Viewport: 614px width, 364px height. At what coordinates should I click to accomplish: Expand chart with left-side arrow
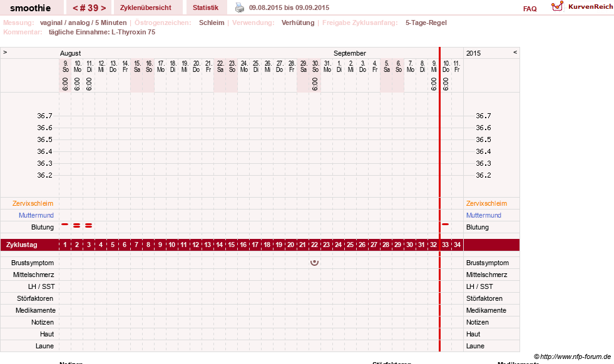pos(5,52)
